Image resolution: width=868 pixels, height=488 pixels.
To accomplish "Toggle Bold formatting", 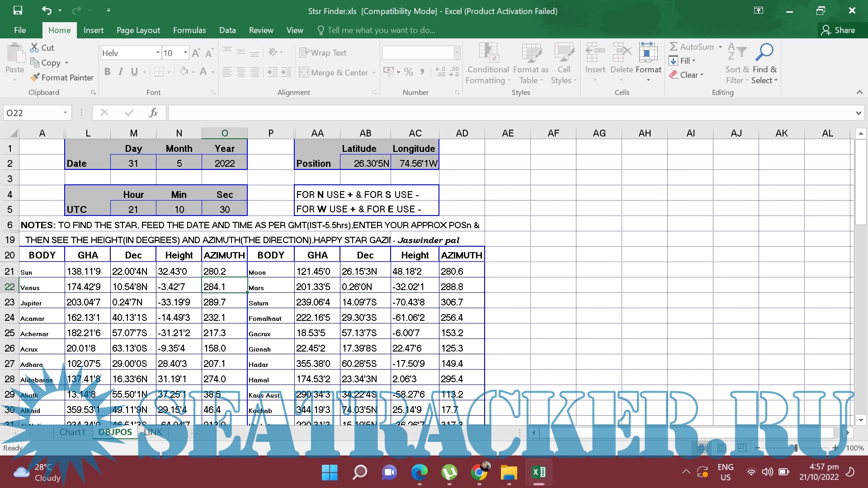I will 107,72.
